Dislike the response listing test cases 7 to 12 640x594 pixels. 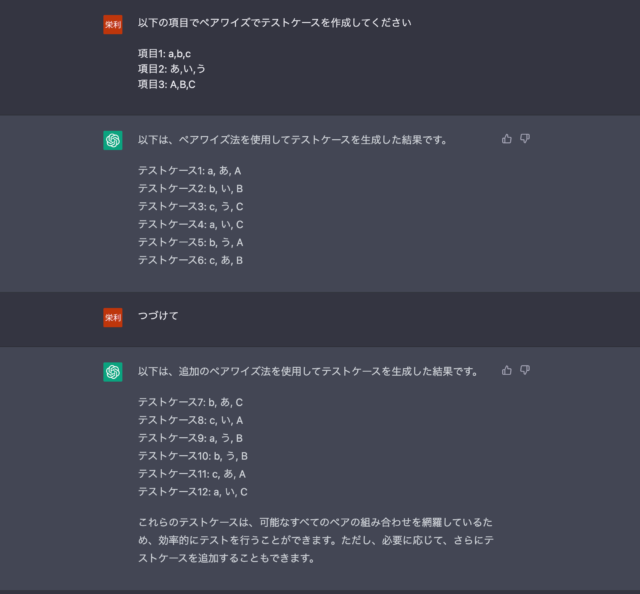tap(525, 370)
